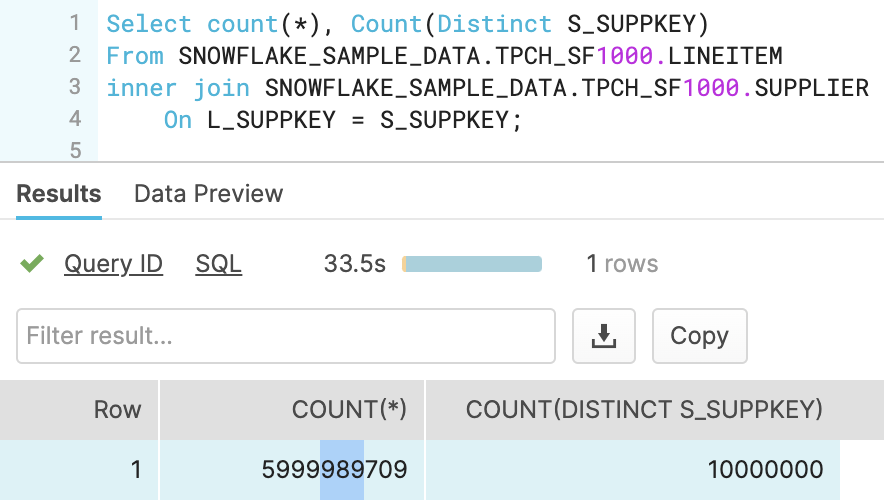Click editor line 1 starting with Select

coord(407,24)
